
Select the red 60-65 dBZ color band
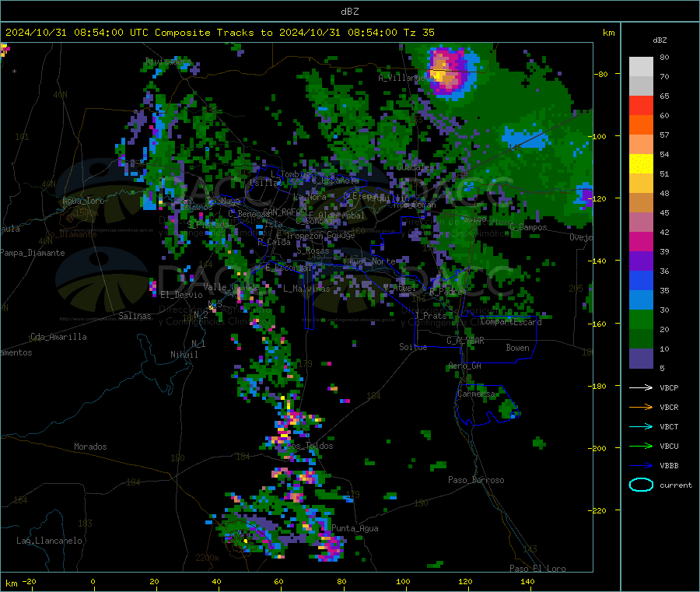coord(641,105)
